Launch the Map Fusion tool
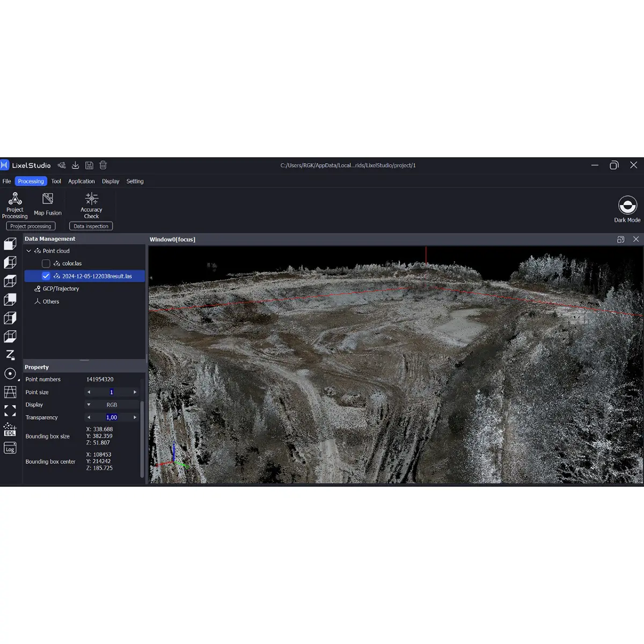This screenshot has width=644, height=644. [x=48, y=204]
